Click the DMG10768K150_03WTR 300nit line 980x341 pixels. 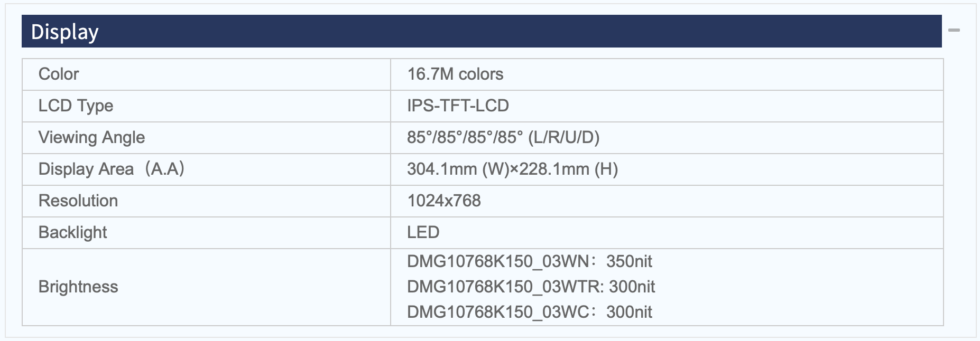coord(531,287)
